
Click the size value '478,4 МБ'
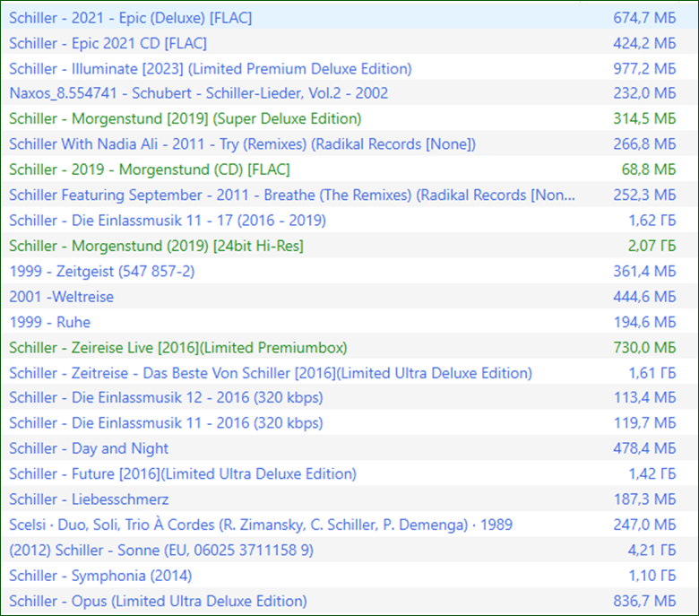[x=644, y=447]
